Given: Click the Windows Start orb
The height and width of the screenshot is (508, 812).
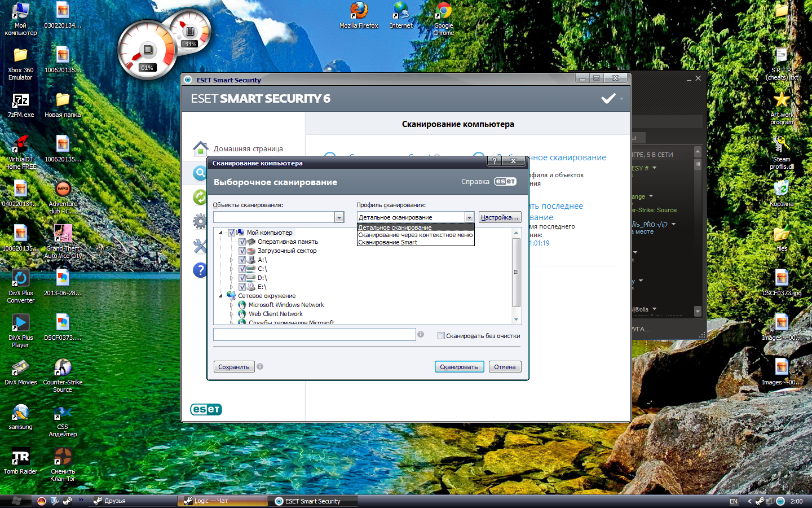Looking at the screenshot, I should 16,501.
